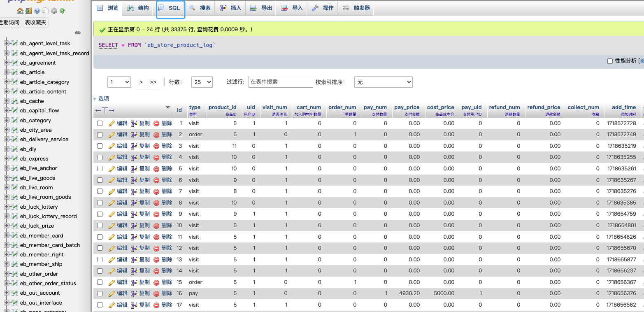
Task: Select checkbox for row id 16
Action: (100, 293)
